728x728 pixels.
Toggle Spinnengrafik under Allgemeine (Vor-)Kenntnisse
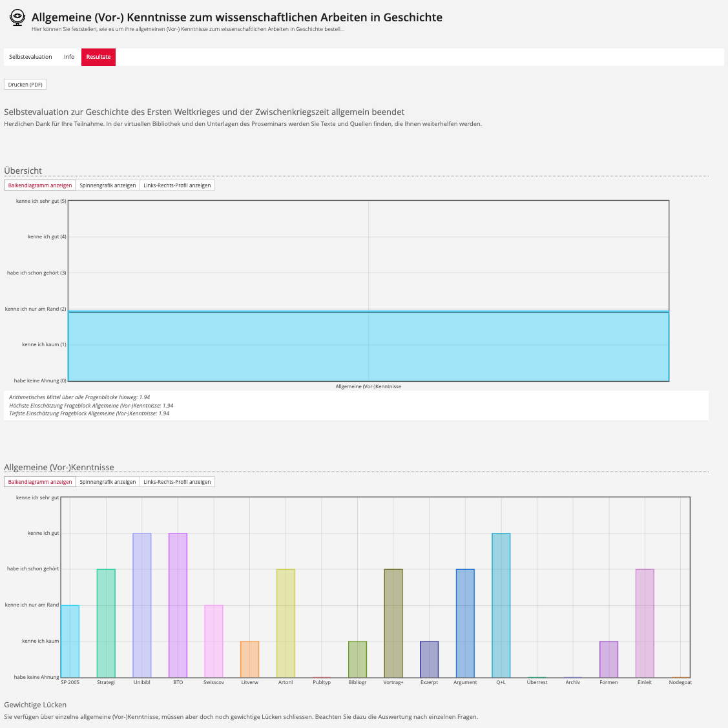pyautogui.click(x=108, y=482)
